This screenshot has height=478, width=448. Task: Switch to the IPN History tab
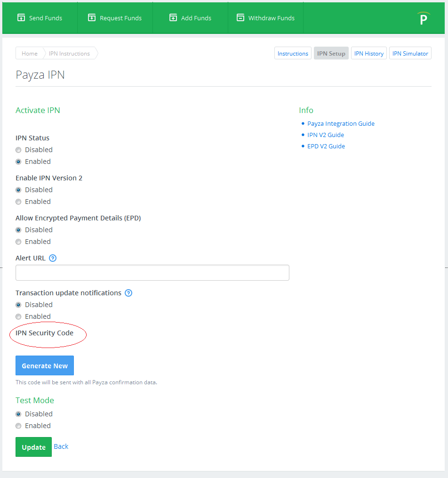tap(369, 53)
